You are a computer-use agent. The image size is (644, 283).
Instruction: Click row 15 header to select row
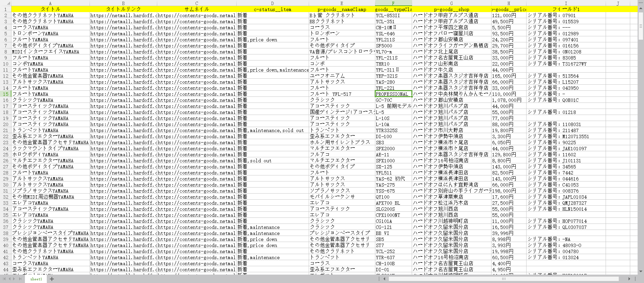point(5,94)
